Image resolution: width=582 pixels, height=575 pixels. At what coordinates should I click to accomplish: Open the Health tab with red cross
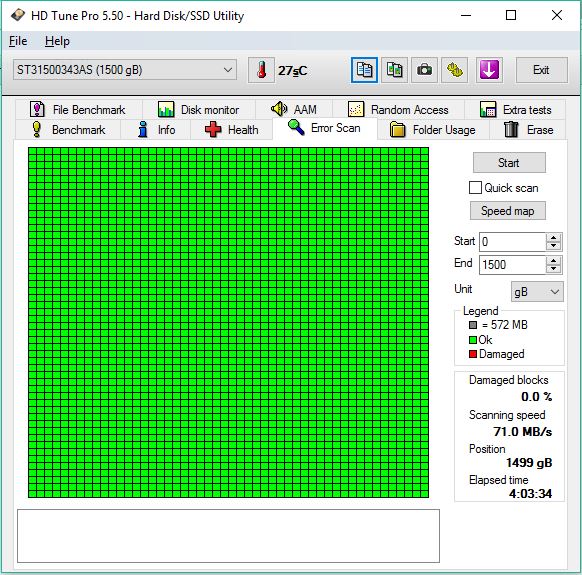pos(231,130)
